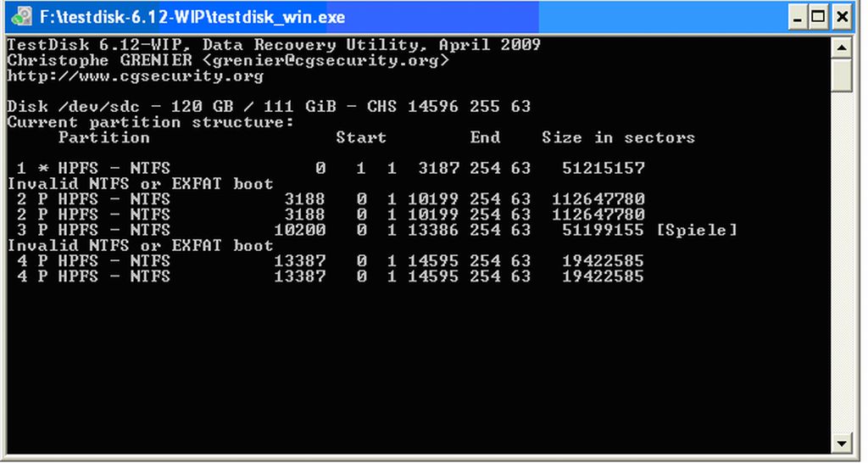Click the title text 'F:\testdisk-6.12-WIP\testdisk_win.exe'

coord(192,17)
